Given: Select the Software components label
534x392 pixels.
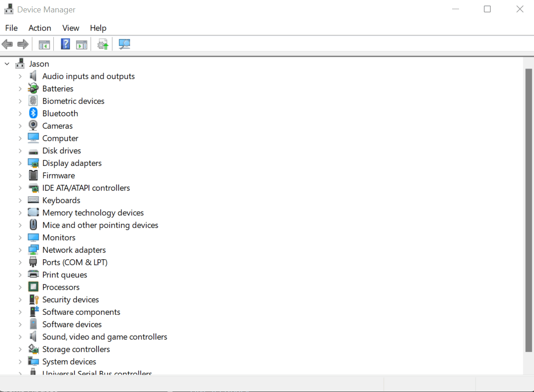Looking at the screenshot, I should [x=81, y=312].
